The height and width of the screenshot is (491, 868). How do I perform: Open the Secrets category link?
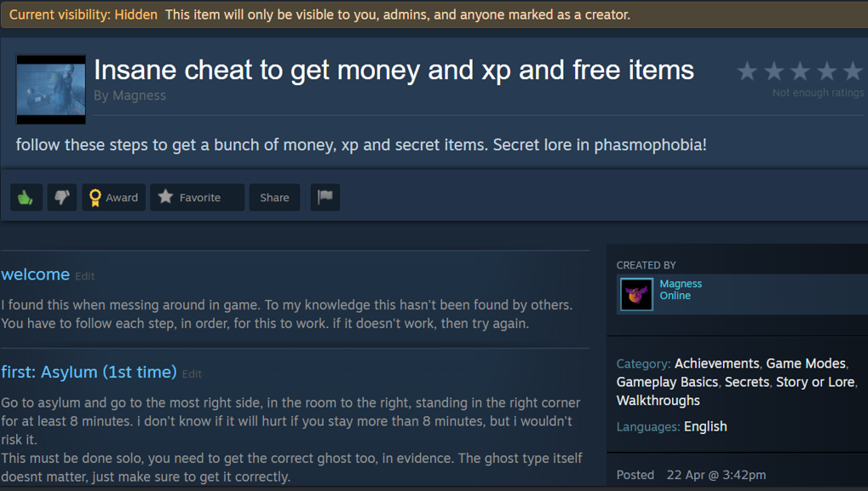pyautogui.click(x=747, y=382)
